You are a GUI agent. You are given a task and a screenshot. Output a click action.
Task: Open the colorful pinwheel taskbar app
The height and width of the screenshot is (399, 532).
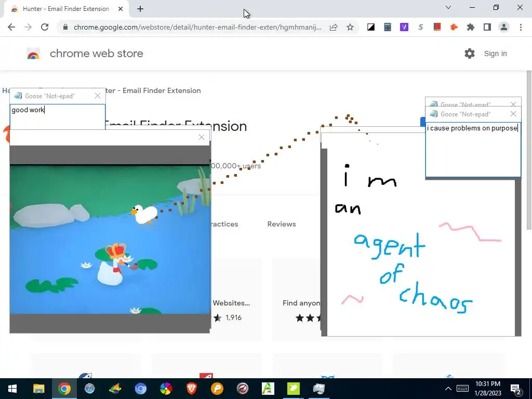166,389
